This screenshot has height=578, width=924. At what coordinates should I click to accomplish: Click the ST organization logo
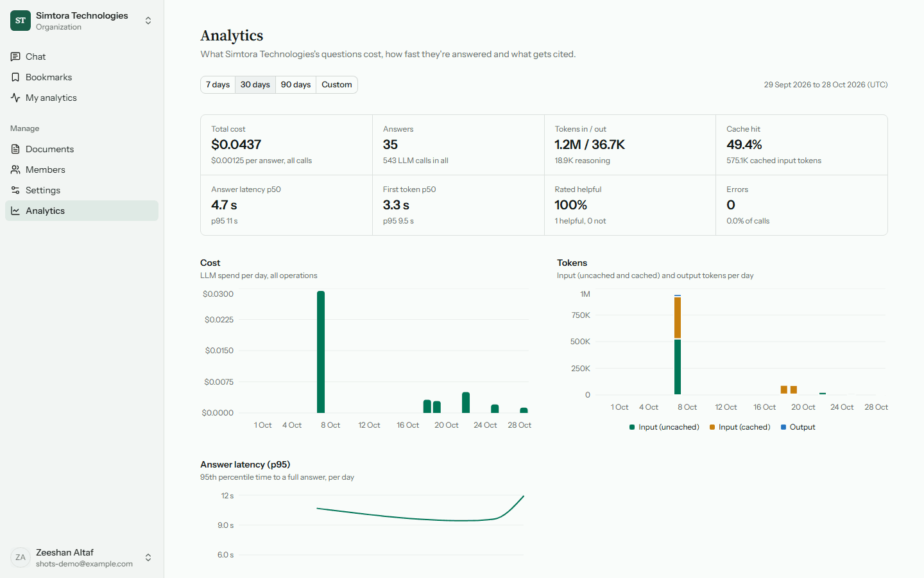point(21,21)
